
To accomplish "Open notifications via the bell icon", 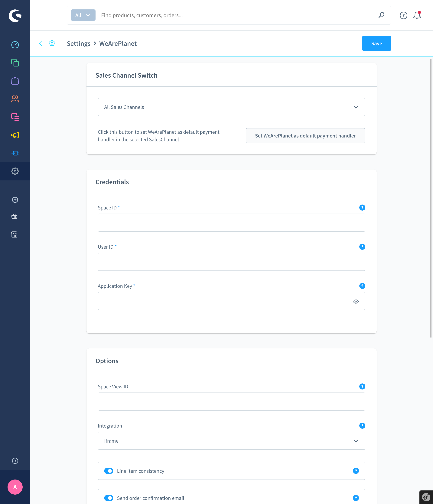I will pyautogui.click(x=417, y=15).
